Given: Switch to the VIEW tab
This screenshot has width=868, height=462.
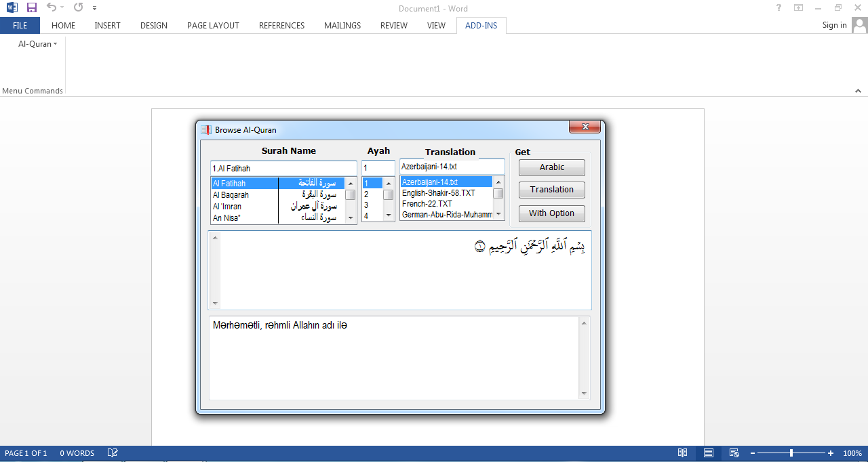Looking at the screenshot, I should click(x=437, y=26).
